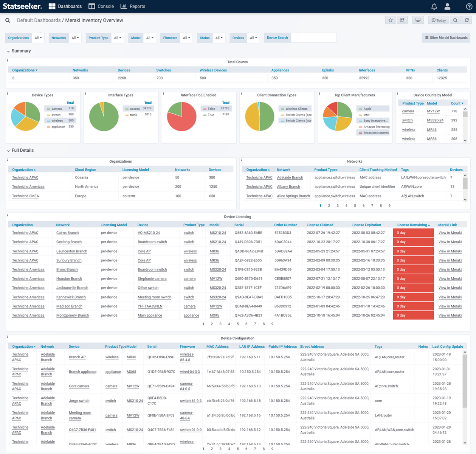Open View in Meraki for Cairns Branch

[450, 233]
